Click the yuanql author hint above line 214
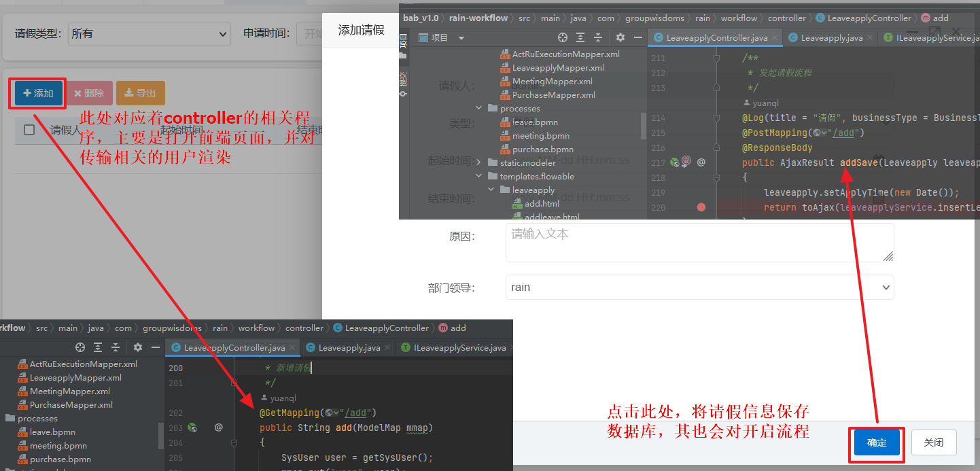Screen dimensions: 980x471 click(766, 103)
